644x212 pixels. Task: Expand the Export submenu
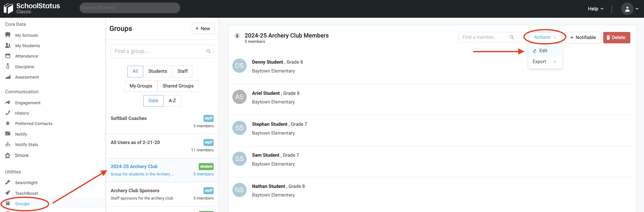point(545,62)
